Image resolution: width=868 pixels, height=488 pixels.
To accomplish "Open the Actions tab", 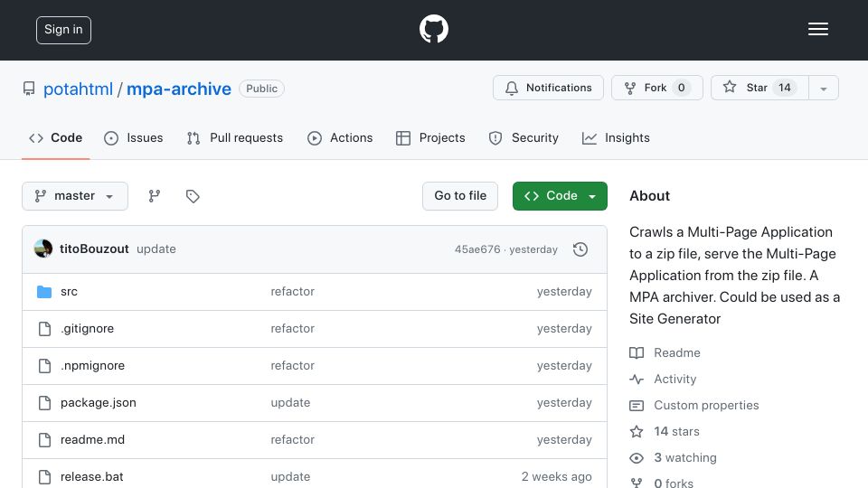I will click(340, 137).
